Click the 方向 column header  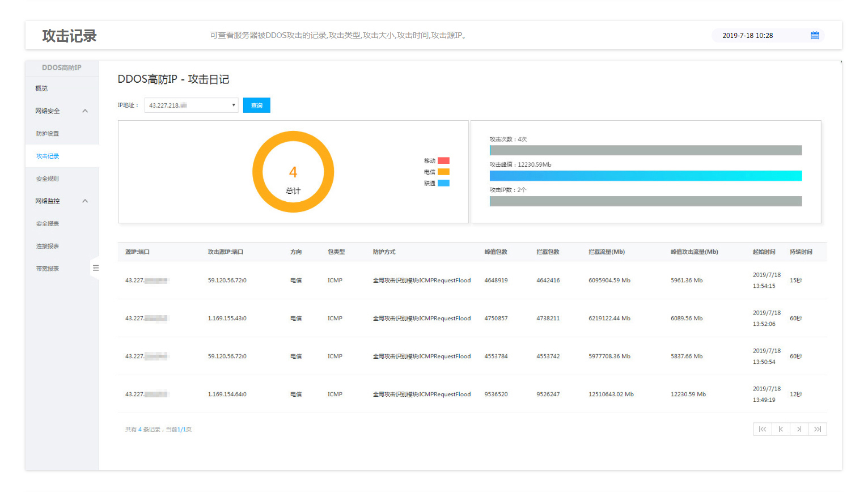[296, 252]
